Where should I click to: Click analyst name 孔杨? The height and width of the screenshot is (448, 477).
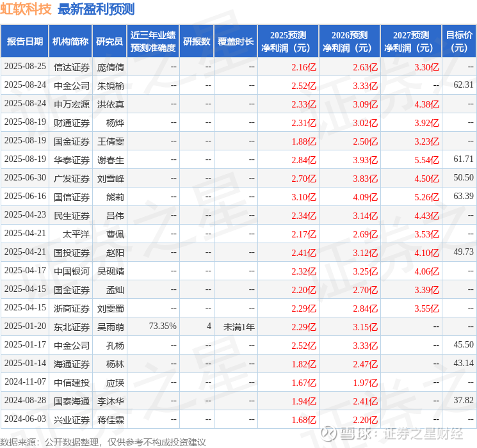(115, 346)
